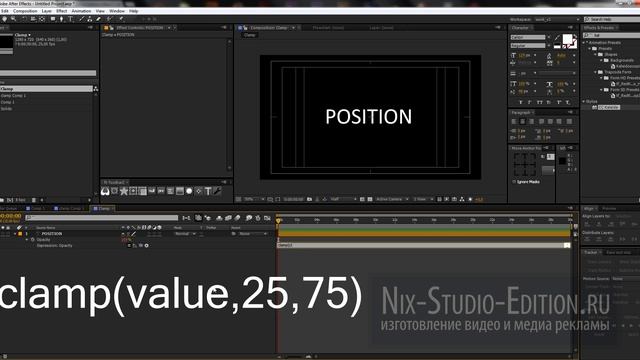Toggle Motion Blur enable button in timeline
Image resolution: width=640 pixels, height=360 pixels.
click(x=237, y=218)
